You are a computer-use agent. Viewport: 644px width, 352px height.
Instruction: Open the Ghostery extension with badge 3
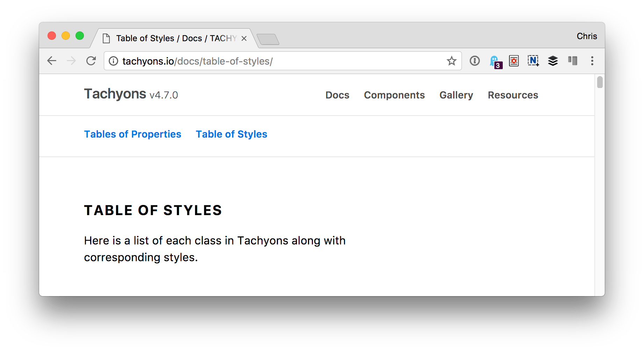click(496, 62)
